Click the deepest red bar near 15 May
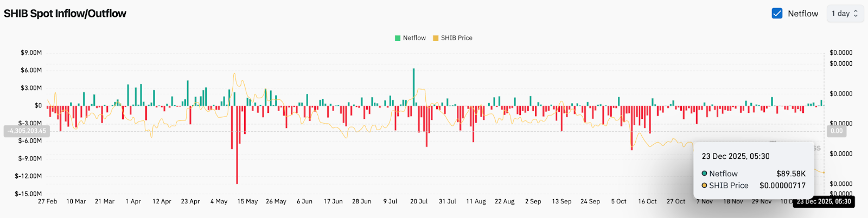Image resolution: width=868 pixels, height=218 pixels. tap(237, 144)
